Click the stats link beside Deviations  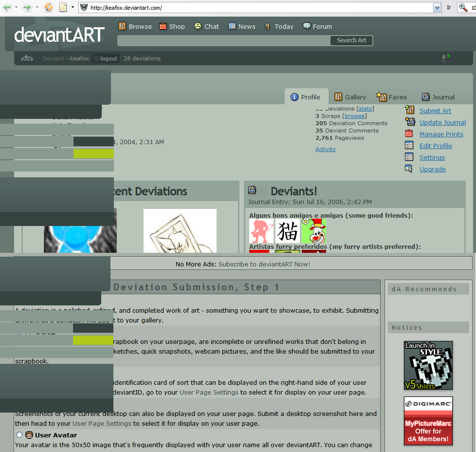(365, 109)
